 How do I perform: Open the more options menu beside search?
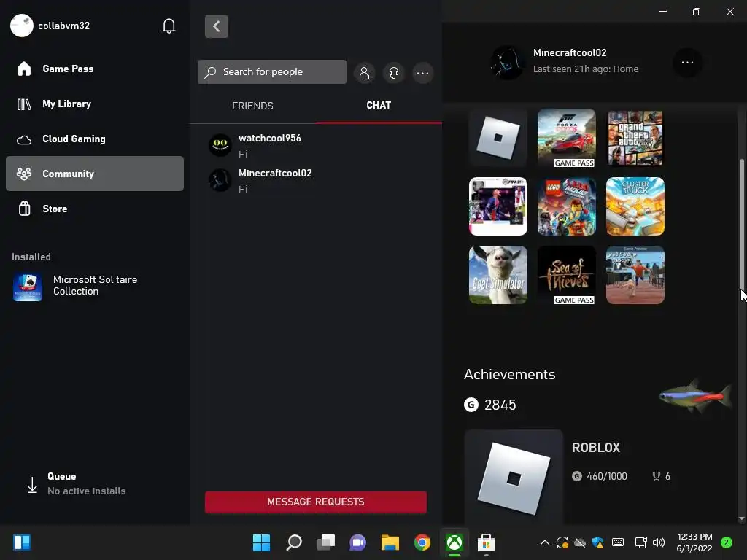pos(422,73)
